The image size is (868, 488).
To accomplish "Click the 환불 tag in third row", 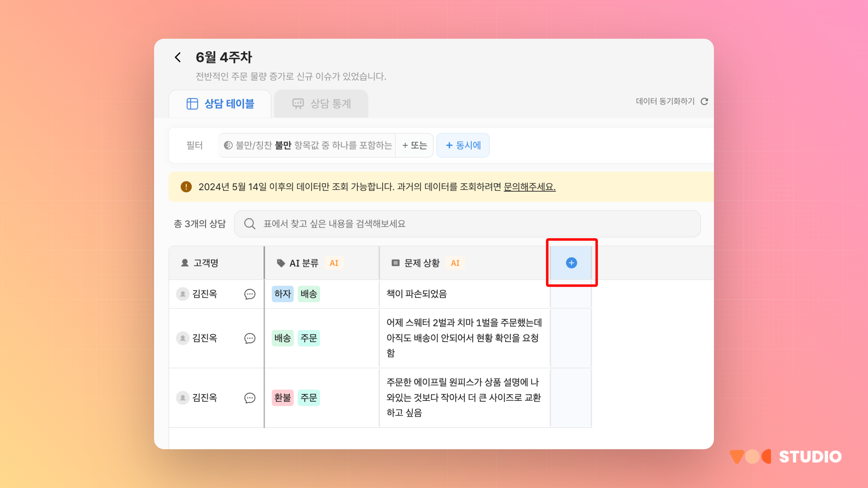I will tap(282, 398).
